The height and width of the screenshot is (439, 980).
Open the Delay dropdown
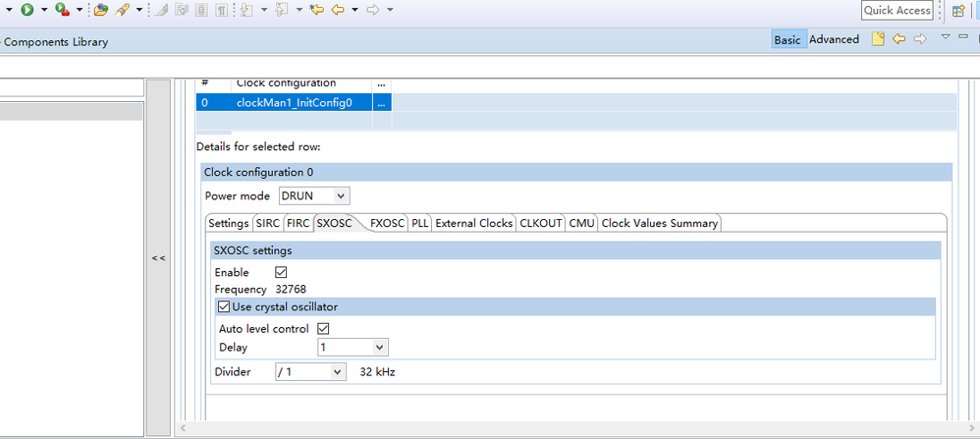click(353, 347)
